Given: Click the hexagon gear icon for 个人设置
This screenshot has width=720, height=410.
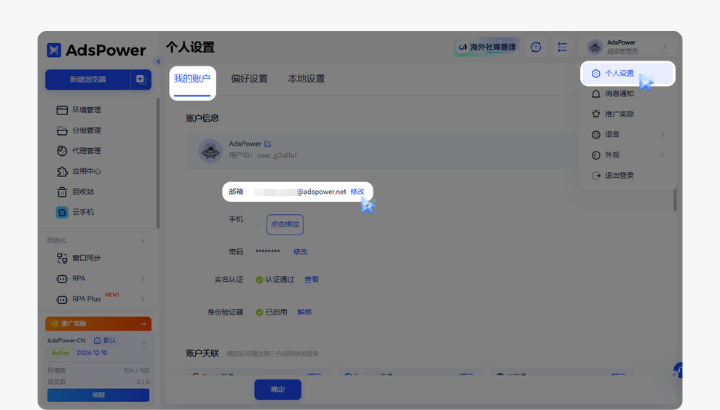Looking at the screenshot, I should coord(596,73).
